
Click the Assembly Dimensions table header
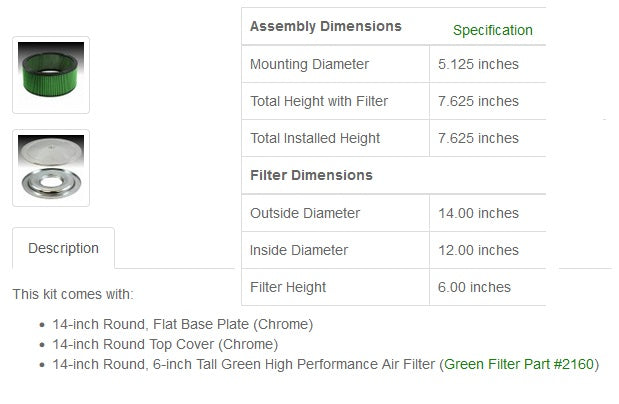click(x=325, y=26)
